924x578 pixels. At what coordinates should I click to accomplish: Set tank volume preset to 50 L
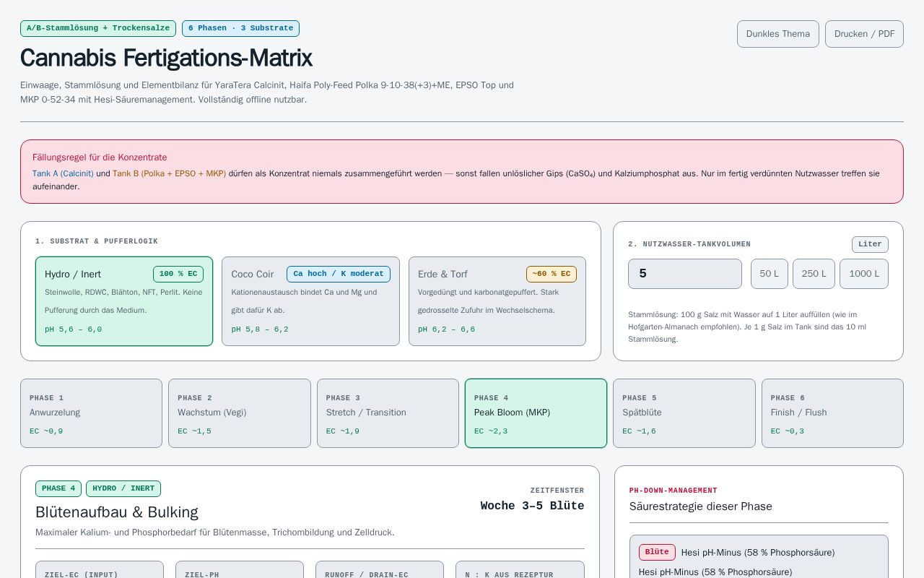click(770, 274)
